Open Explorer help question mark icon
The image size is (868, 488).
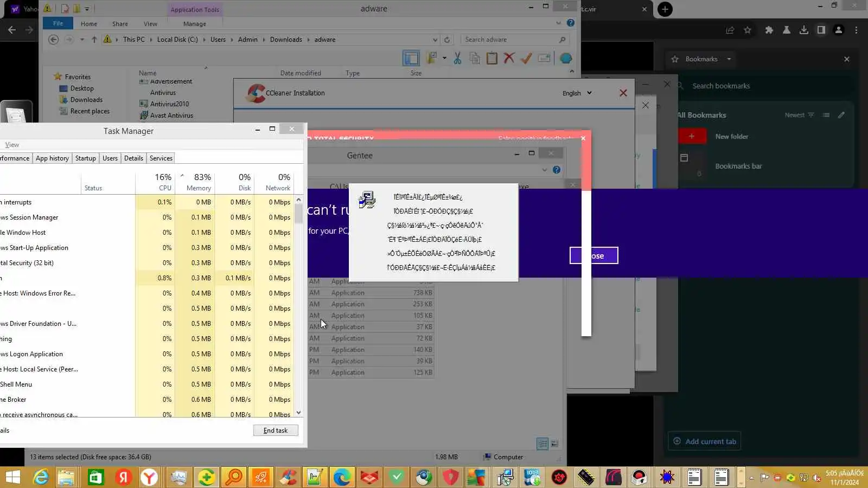coord(571,23)
